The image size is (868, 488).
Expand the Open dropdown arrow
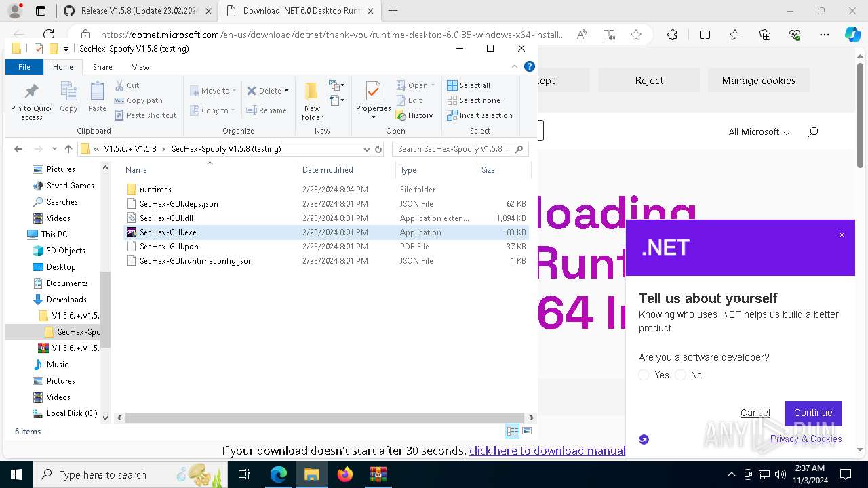coord(433,85)
